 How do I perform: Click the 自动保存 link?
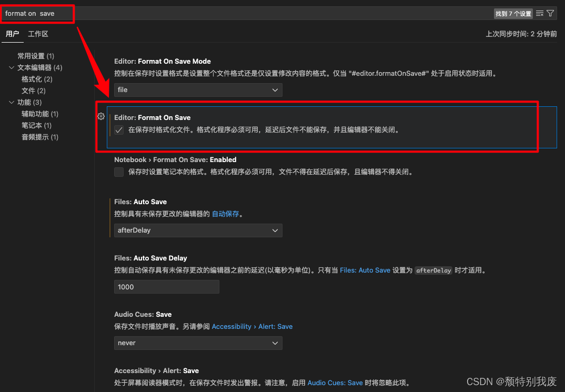[x=225, y=214]
